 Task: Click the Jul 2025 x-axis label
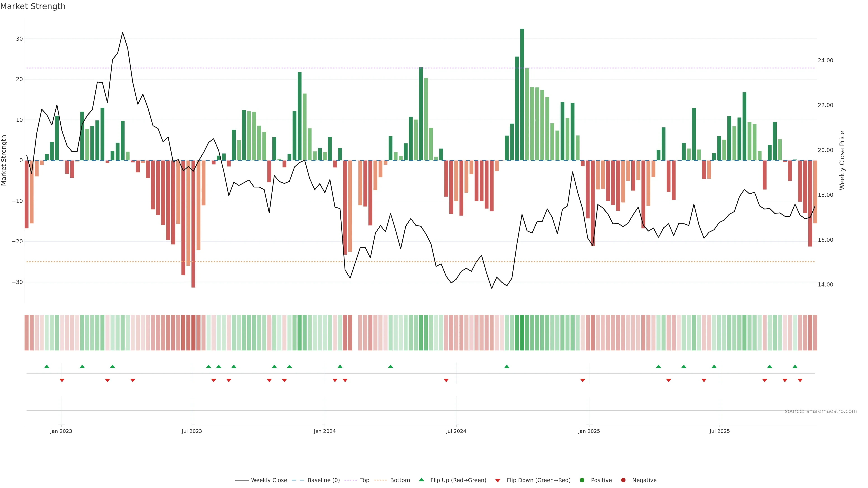tap(719, 431)
